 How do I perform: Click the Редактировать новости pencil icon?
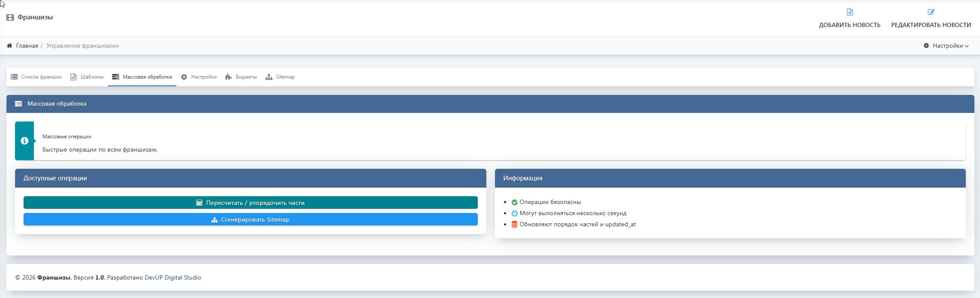coord(931,12)
